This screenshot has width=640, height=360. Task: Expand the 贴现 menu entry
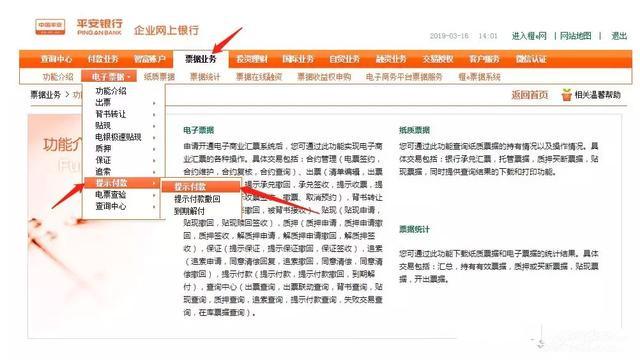[124, 125]
